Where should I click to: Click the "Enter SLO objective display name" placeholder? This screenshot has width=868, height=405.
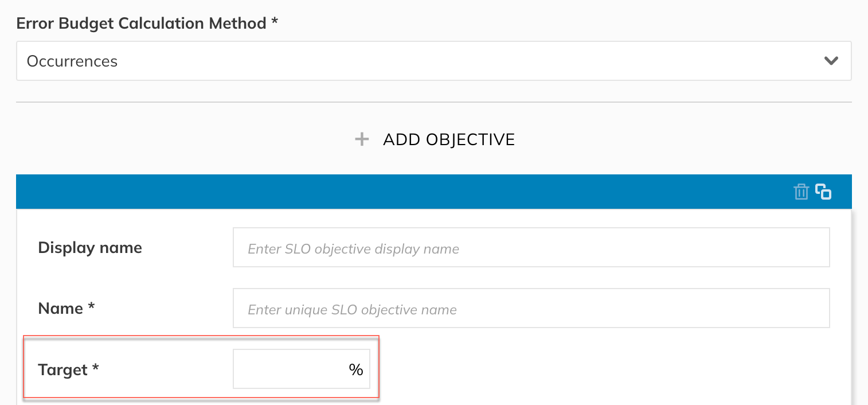354,249
